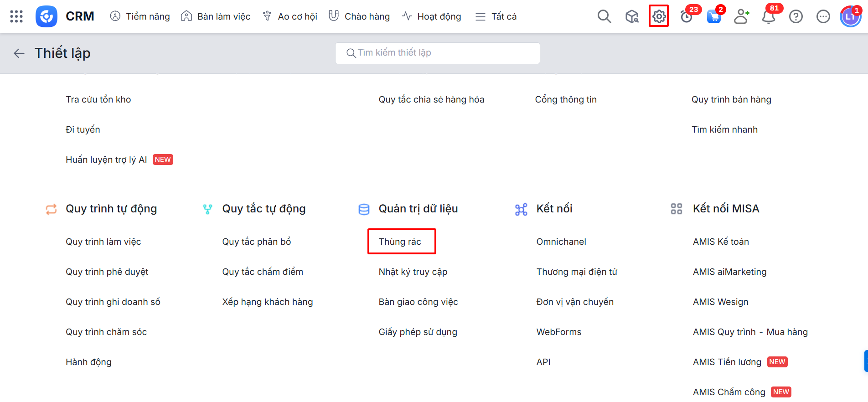Viewport: 868px width, 402px height.
Task: Click the search magnifier icon in header
Action: (604, 16)
